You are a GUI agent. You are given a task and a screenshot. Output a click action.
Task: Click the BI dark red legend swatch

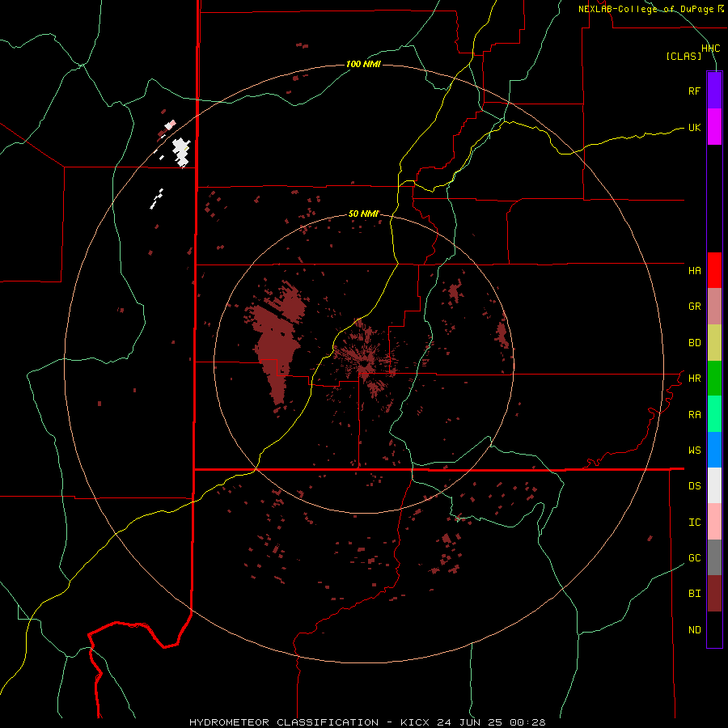pos(714,594)
